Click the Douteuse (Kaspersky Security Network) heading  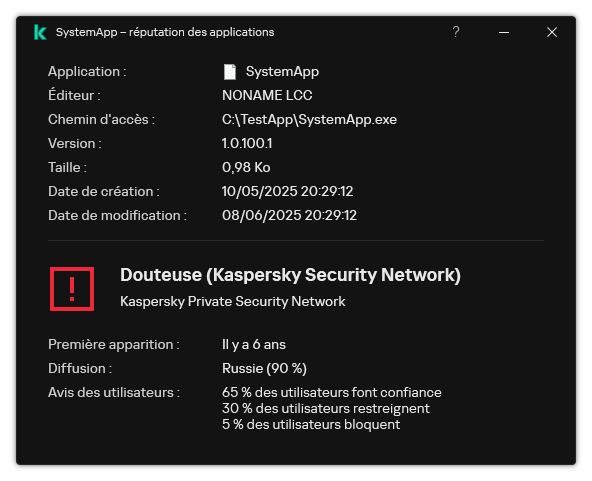[290, 275]
